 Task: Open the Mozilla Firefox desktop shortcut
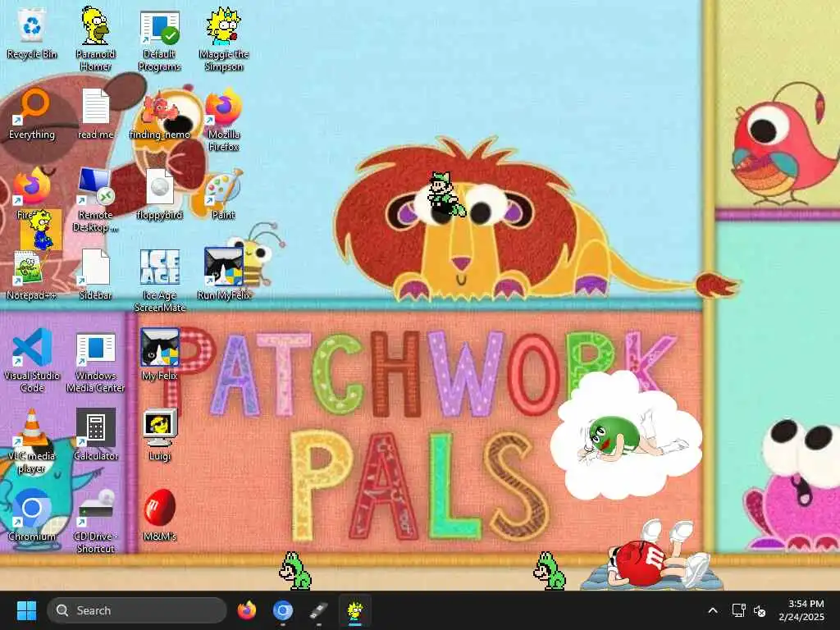click(224, 120)
